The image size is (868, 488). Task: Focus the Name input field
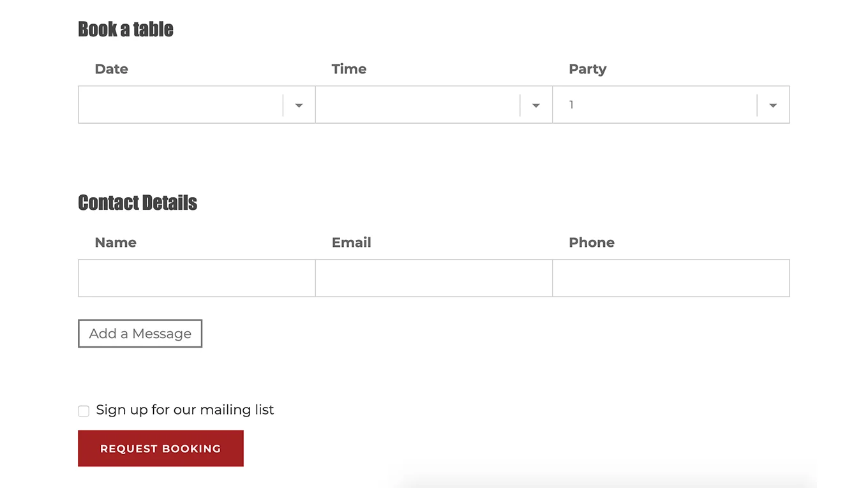point(197,278)
